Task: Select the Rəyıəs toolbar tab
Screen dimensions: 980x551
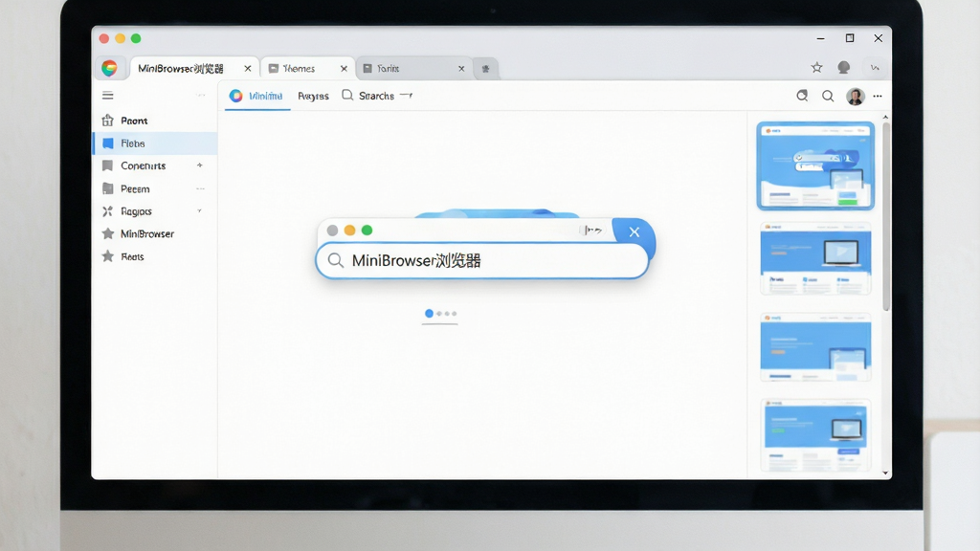Action: pos(313,96)
